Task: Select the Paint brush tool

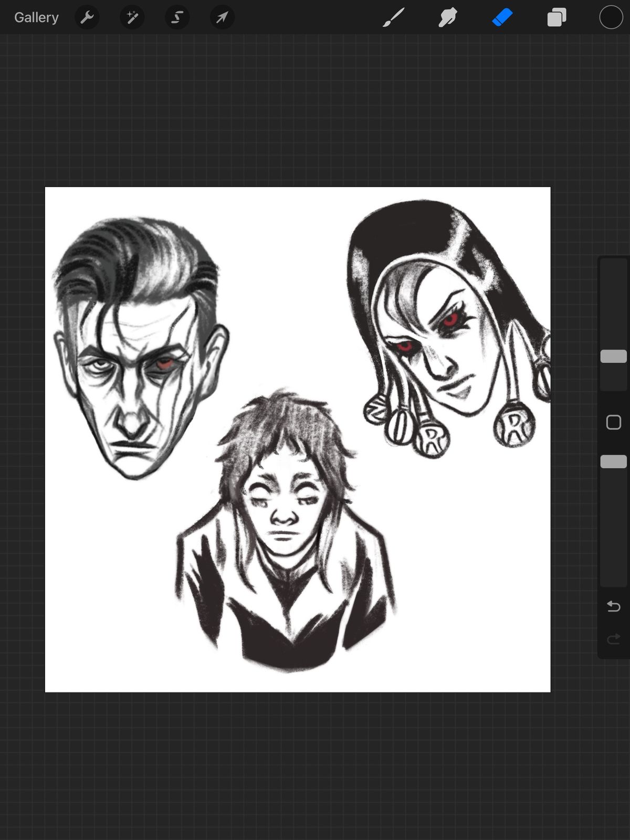Action: point(393,17)
